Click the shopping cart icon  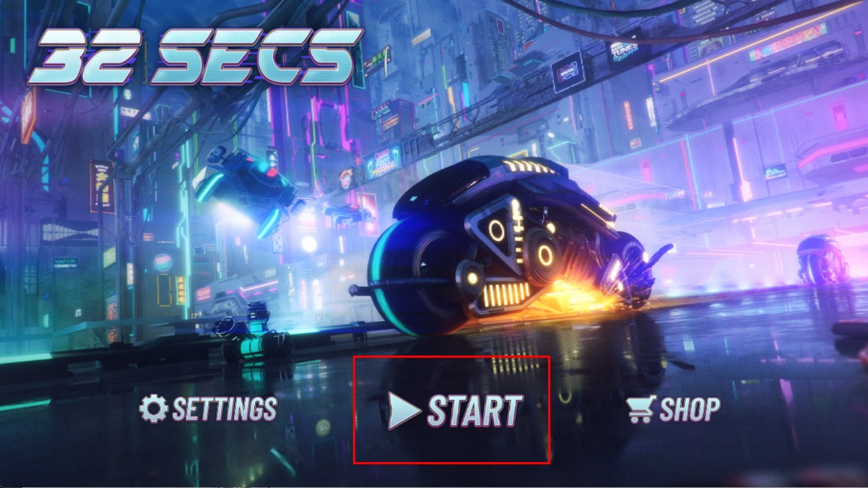[x=640, y=410]
